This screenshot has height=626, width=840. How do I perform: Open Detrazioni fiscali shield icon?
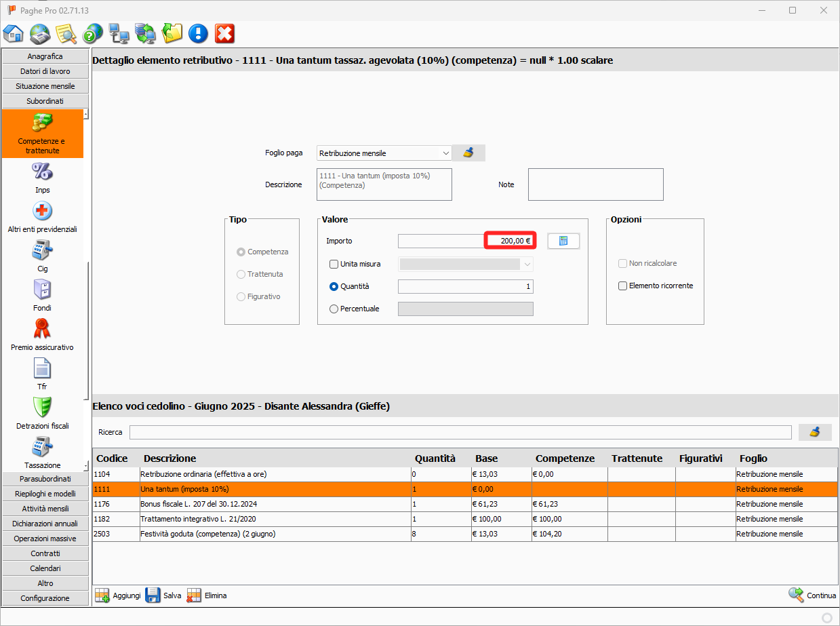43,408
